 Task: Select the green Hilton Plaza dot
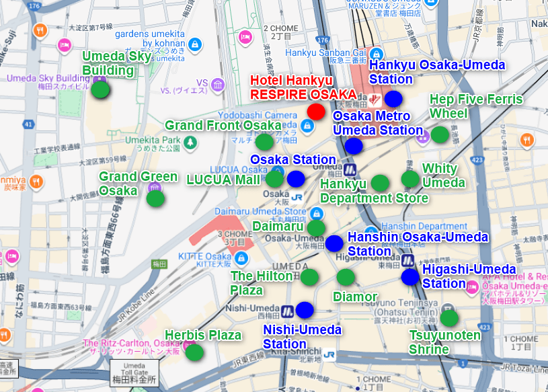[x=309, y=278]
